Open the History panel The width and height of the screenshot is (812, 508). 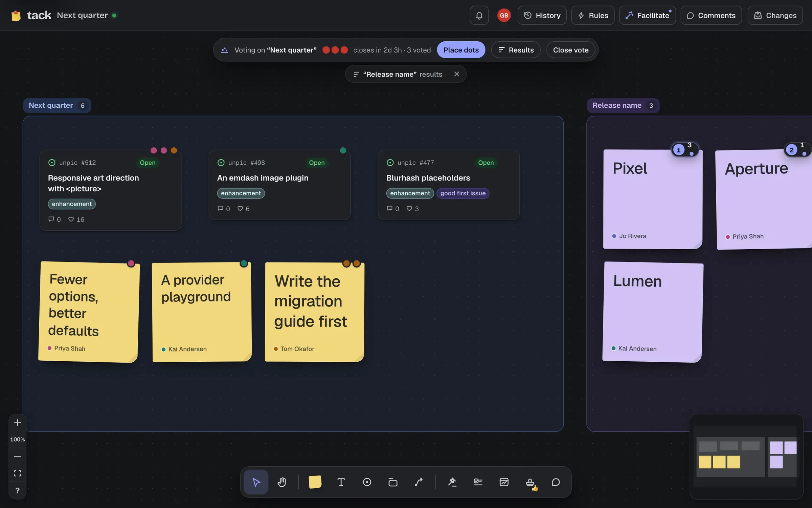(x=542, y=15)
